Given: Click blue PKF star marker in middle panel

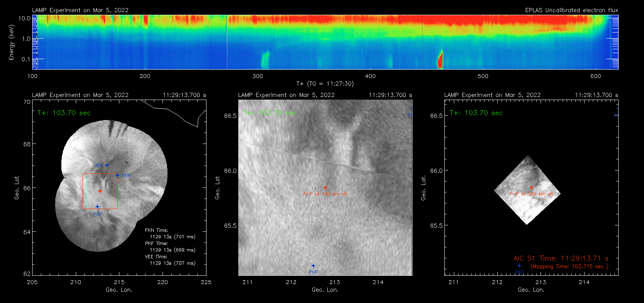Looking at the screenshot, I should point(313,266).
